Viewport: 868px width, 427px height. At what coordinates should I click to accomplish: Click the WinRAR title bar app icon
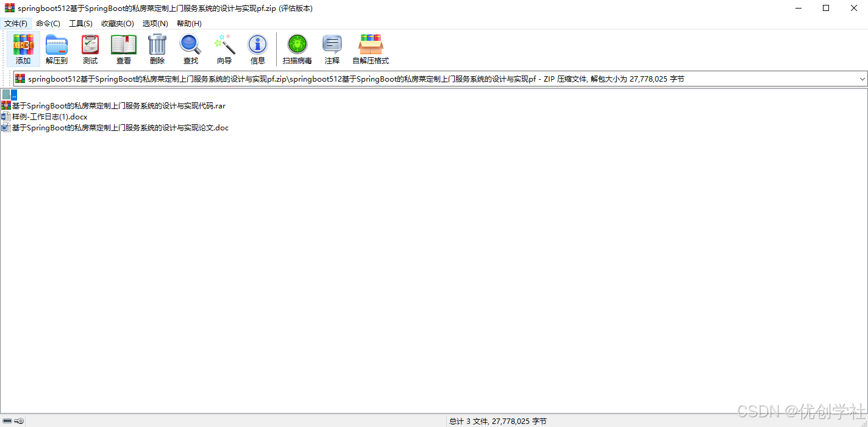pos(10,8)
